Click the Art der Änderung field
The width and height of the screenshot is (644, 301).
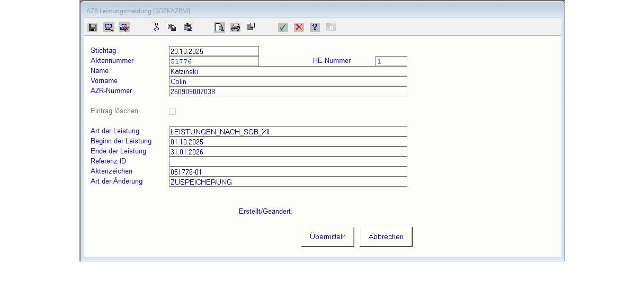click(x=288, y=182)
